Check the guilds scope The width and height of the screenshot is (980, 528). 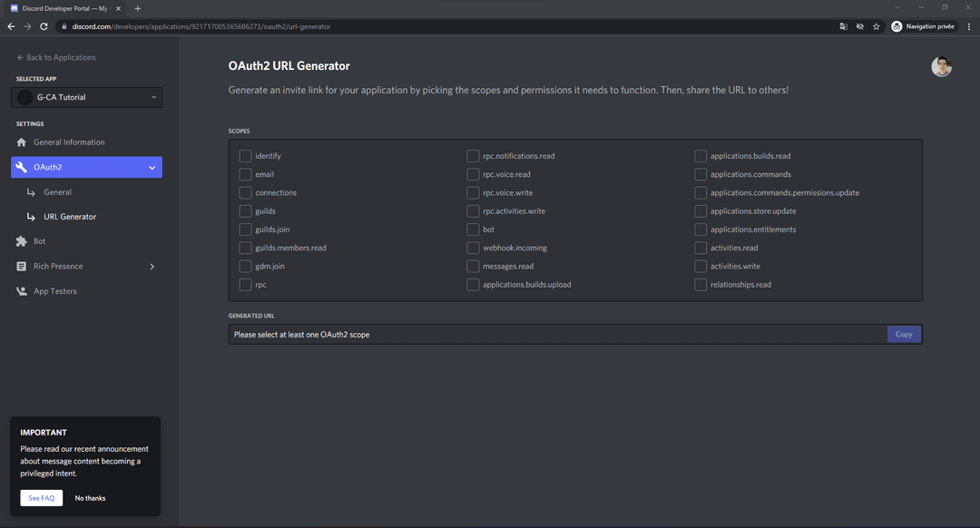[245, 211]
